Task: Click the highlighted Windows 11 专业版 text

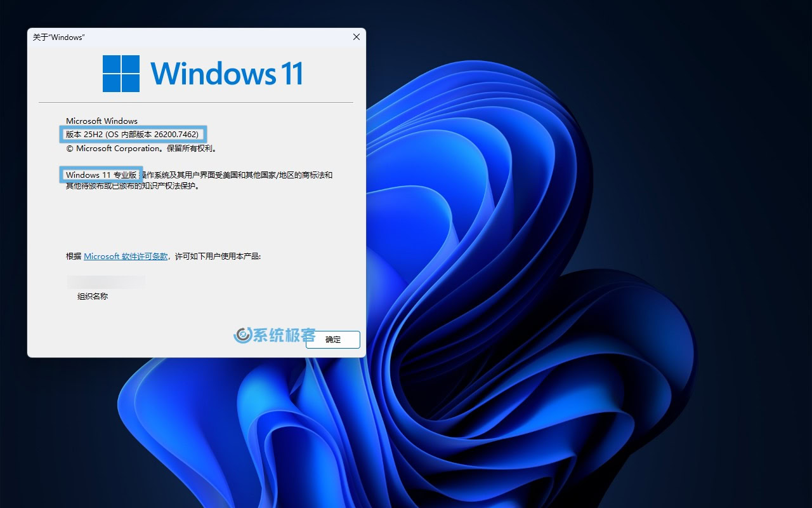Action: [x=101, y=175]
